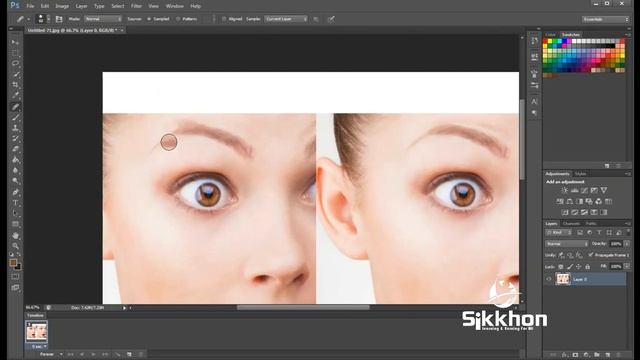Select the Crop tool

point(15,85)
